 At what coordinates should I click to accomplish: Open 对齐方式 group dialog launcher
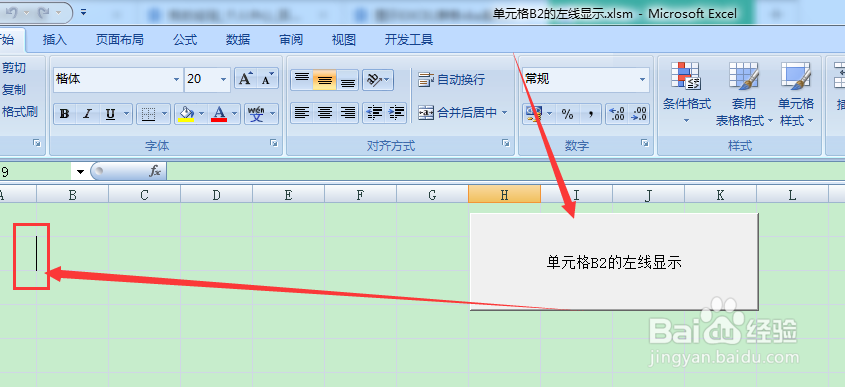click(x=505, y=143)
